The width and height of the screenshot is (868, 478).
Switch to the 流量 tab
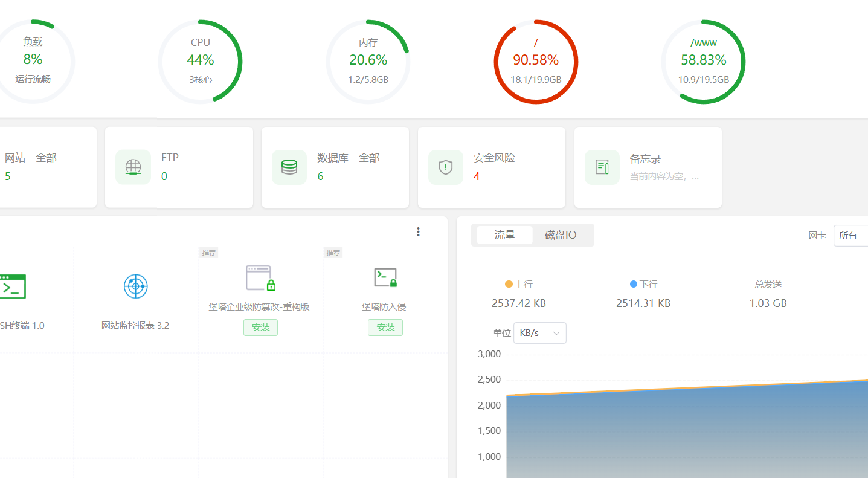[x=505, y=235]
